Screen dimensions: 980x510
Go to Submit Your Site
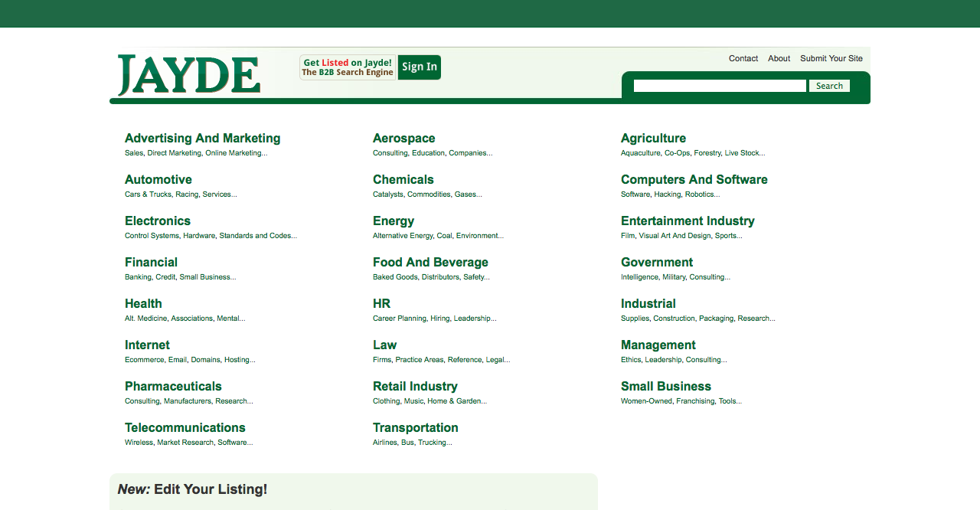point(831,58)
